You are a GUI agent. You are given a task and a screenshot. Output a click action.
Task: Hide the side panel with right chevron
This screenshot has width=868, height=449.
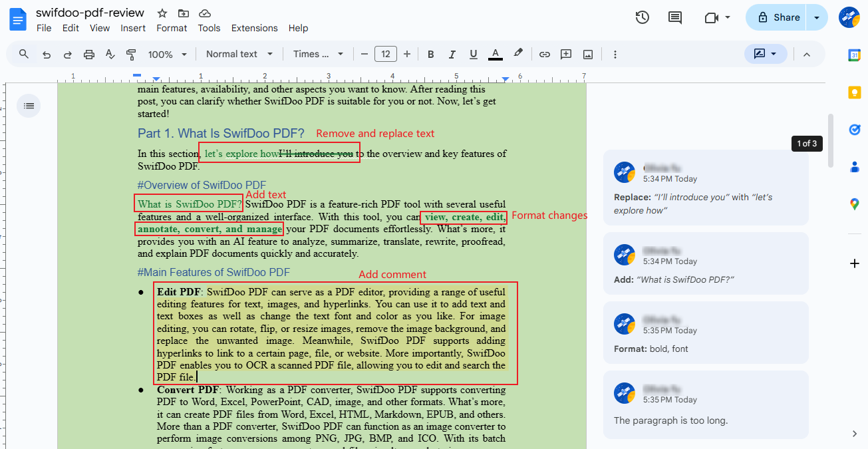tap(855, 434)
